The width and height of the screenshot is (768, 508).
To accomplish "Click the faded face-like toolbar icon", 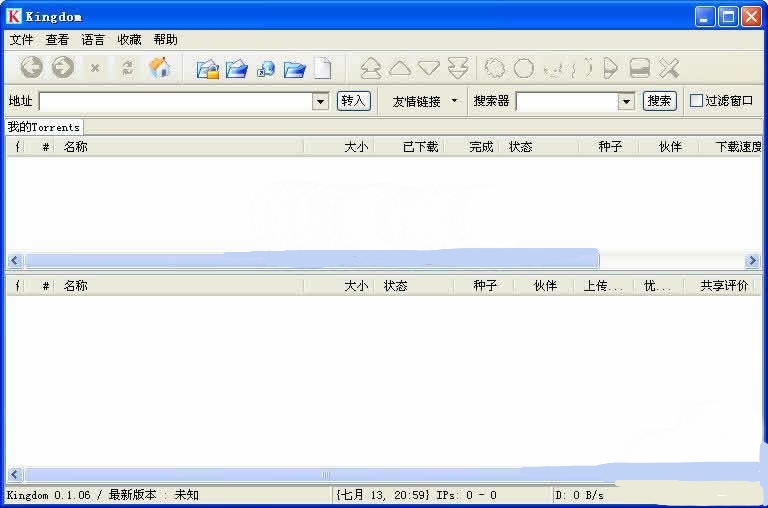I will [553, 69].
